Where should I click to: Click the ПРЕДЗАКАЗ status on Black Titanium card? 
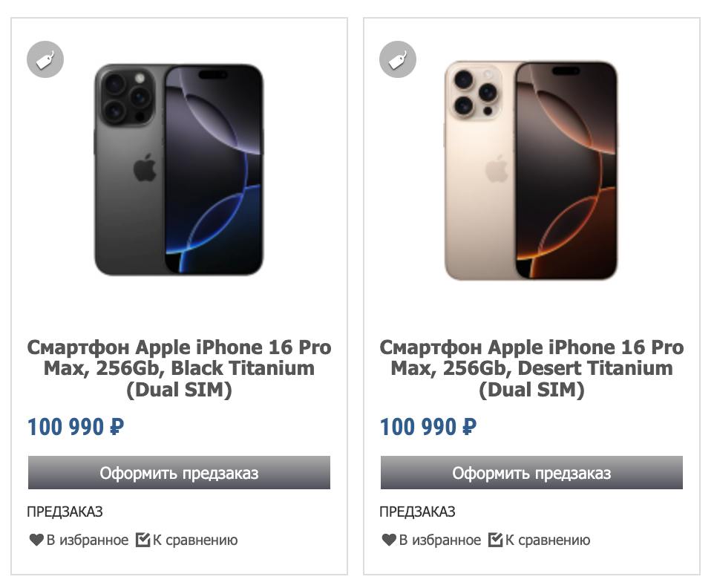[65, 512]
